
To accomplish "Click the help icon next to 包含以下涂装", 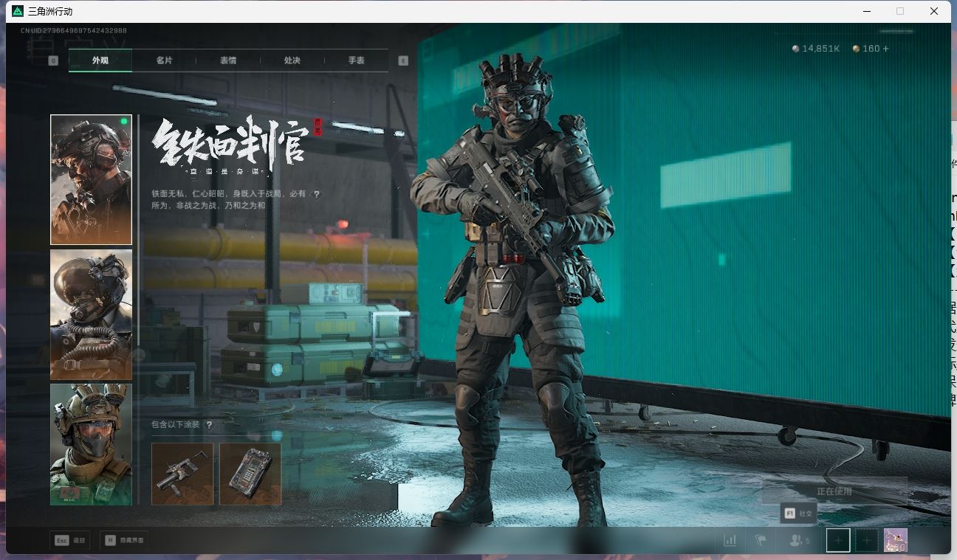I will [210, 425].
